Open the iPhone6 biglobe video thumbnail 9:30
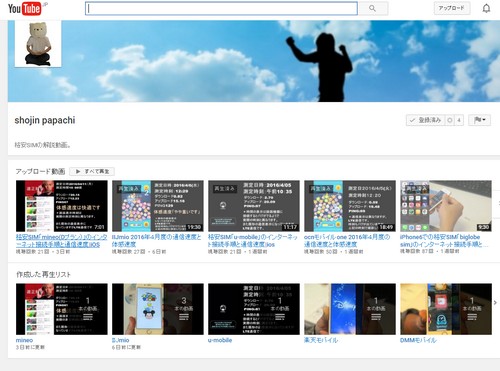This screenshot has height=371, width=500. coord(446,206)
